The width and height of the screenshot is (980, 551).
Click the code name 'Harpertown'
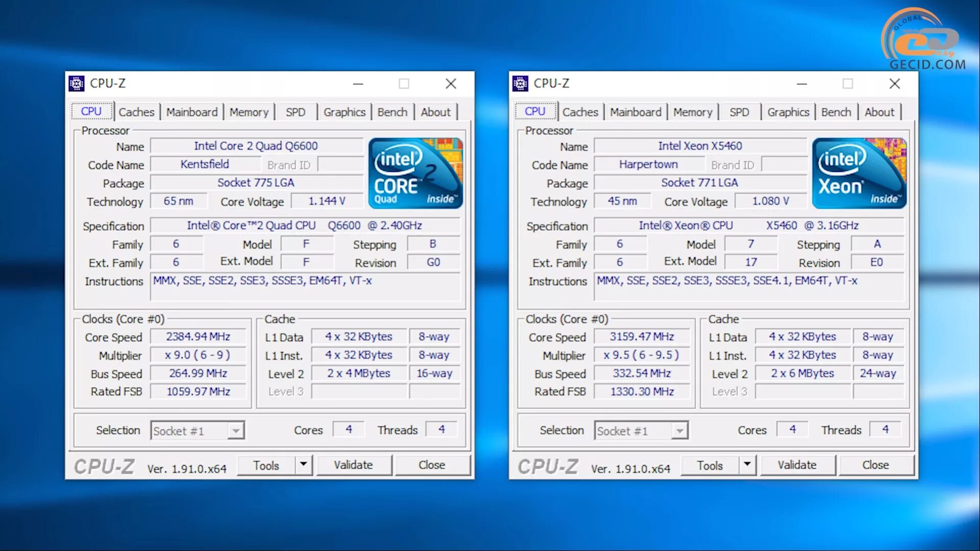pos(649,164)
